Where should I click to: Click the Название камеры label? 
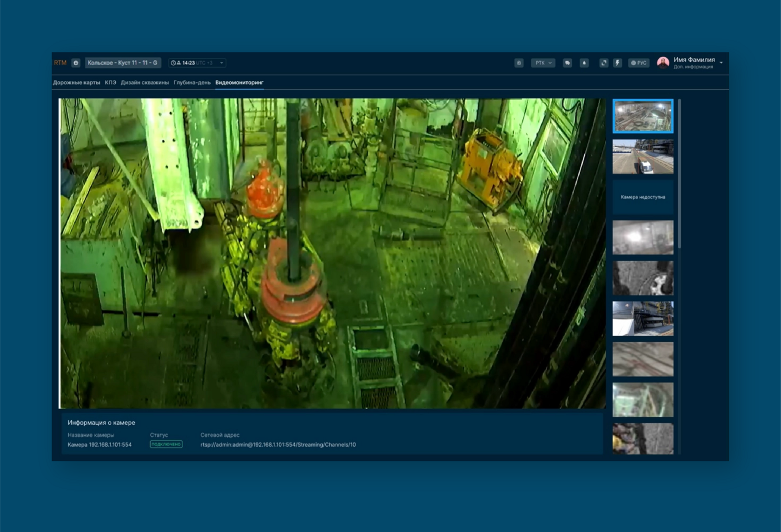coord(91,435)
